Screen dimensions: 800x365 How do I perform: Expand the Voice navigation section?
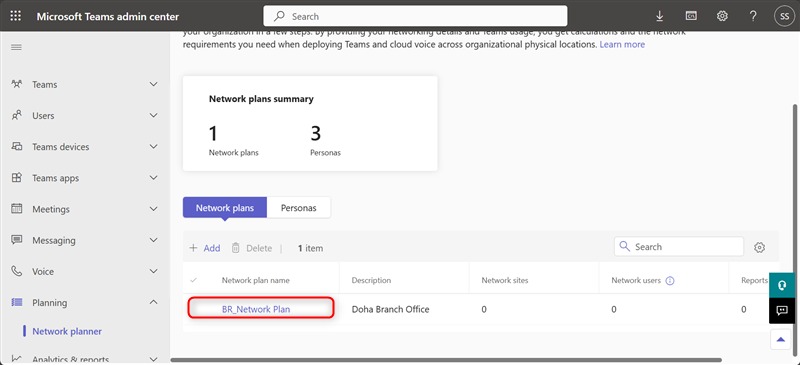(x=153, y=271)
